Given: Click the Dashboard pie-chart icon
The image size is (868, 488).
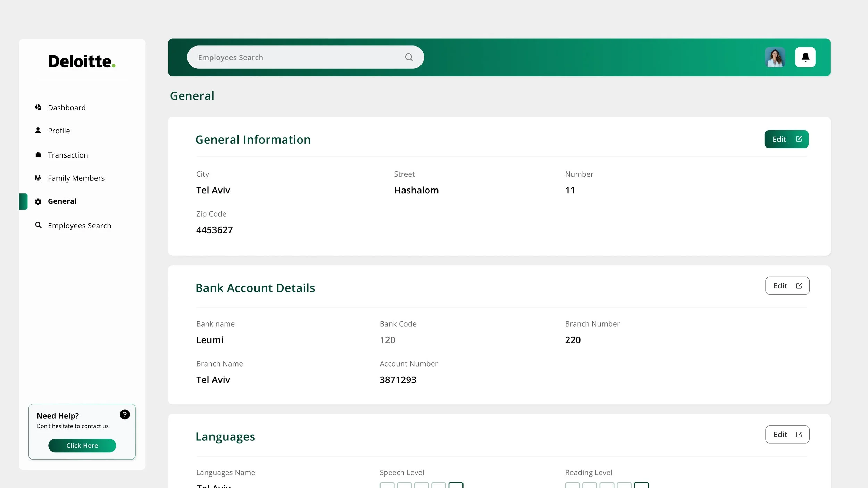Looking at the screenshot, I should [x=38, y=107].
